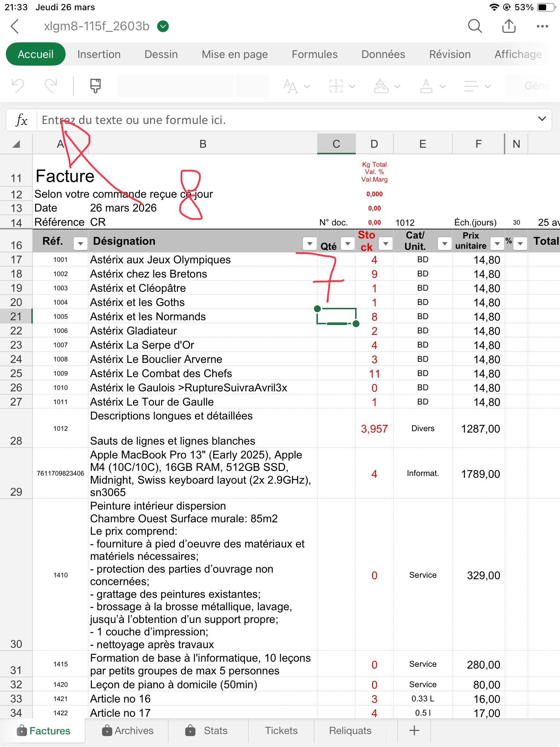
Task: Tap the redo arrow
Action: [x=51, y=86]
